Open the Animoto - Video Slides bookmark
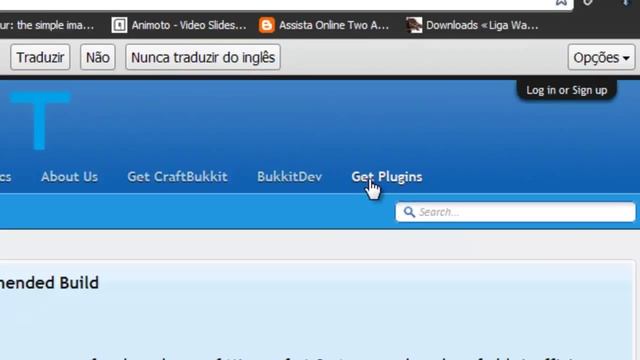Image resolution: width=640 pixels, height=360 pixels. coord(179,25)
